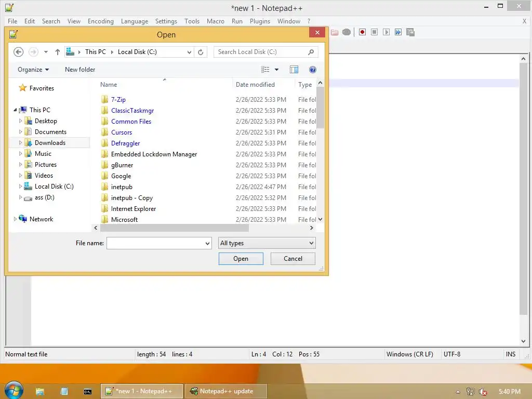532x399 pixels.
Task: Open dialog help icon
Action: point(312,70)
